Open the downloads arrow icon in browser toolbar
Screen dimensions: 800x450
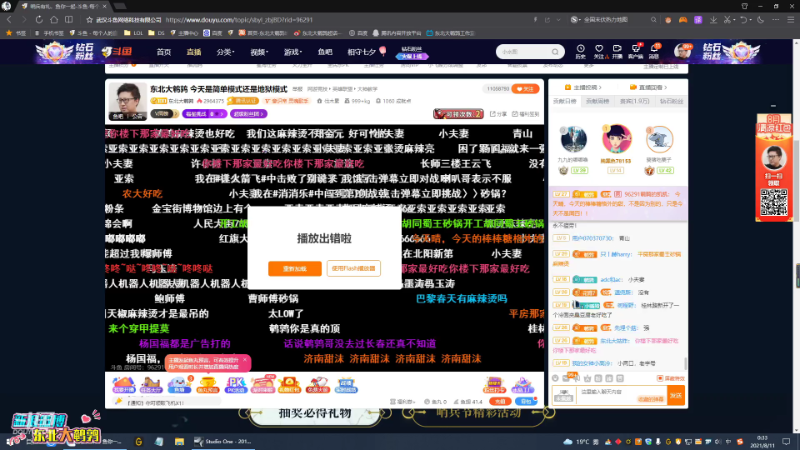(x=713, y=20)
